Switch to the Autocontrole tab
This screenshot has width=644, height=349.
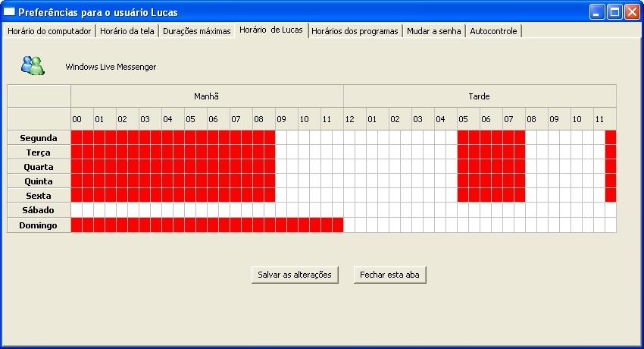tap(493, 31)
